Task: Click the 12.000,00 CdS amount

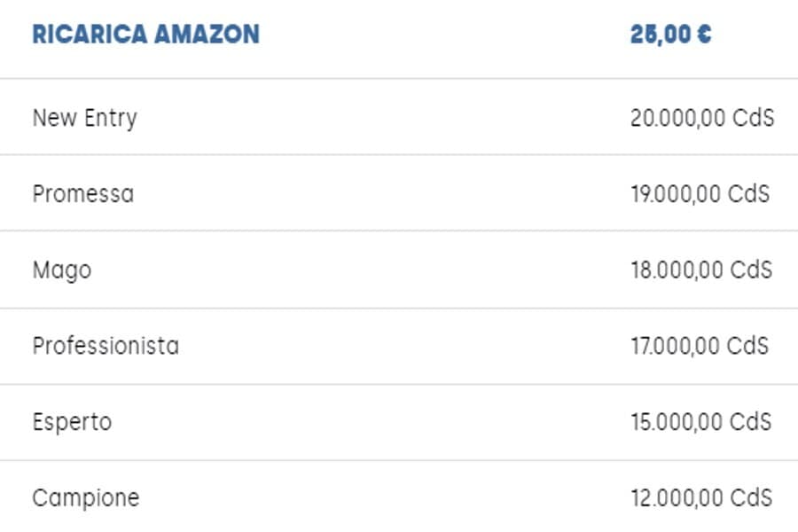Action: click(702, 498)
